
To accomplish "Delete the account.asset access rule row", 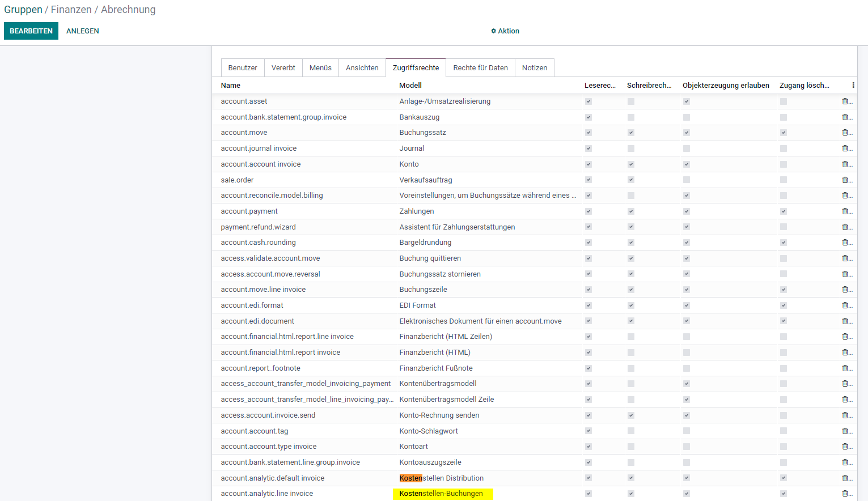I will pyautogui.click(x=845, y=101).
